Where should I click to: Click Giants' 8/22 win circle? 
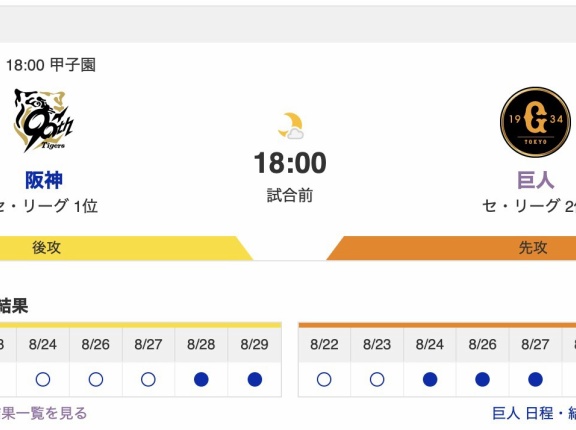pyautogui.click(x=324, y=379)
